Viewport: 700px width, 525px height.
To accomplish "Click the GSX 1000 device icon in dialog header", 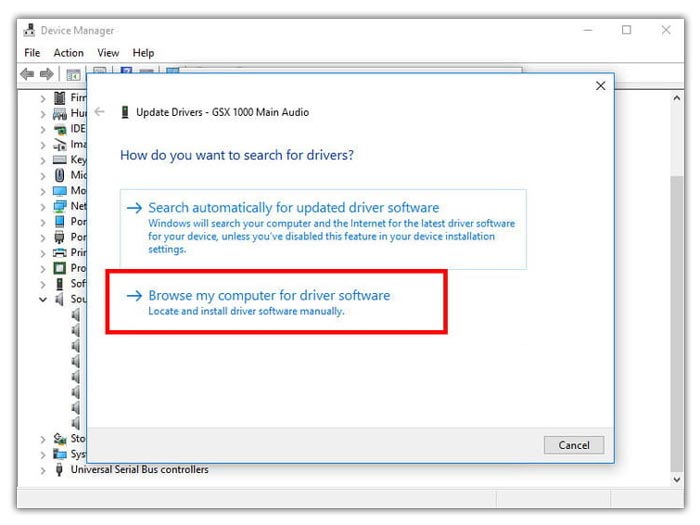I will pyautogui.click(x=125, y=112).
